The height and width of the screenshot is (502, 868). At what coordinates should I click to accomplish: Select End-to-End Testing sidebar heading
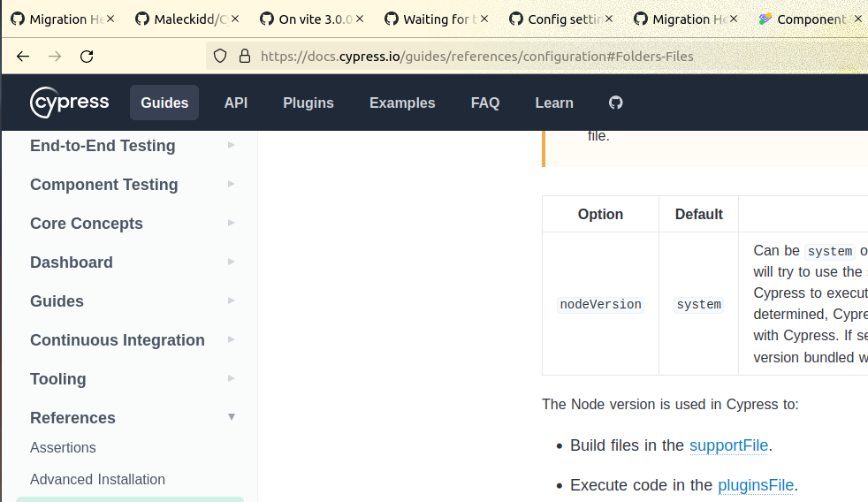[103, 146]
